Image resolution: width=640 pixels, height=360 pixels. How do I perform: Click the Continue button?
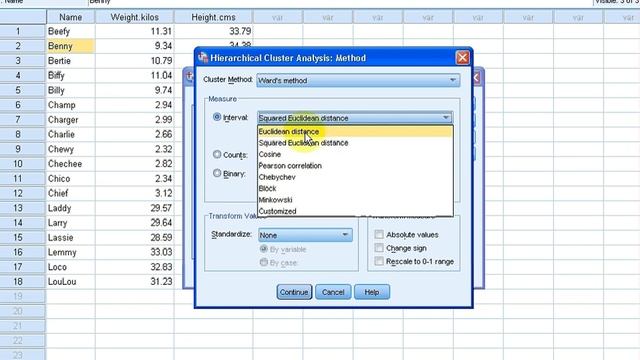(x=294, y=292)
